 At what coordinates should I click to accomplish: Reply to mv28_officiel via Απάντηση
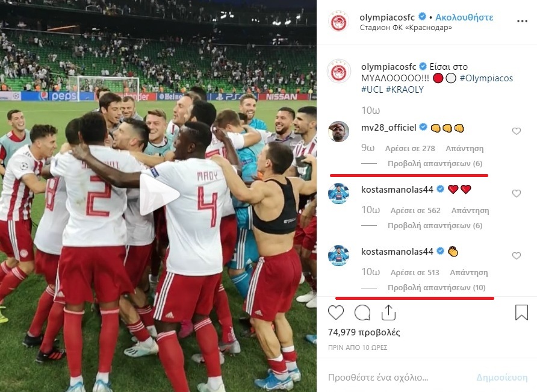coord(464,149)
